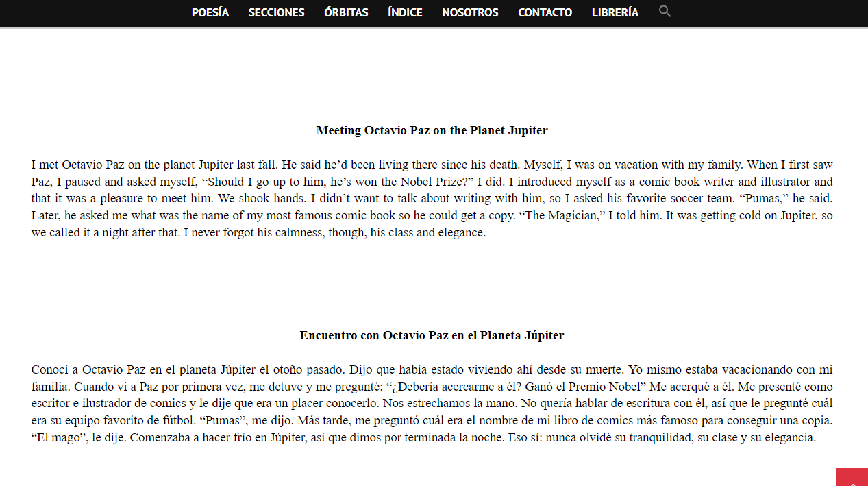Click the heading 'Encuentro con Octavio Paz en el Planeta Júpiter'
Image resolution: width=868 pixels, height=486 pixels.
click(432, 336)
